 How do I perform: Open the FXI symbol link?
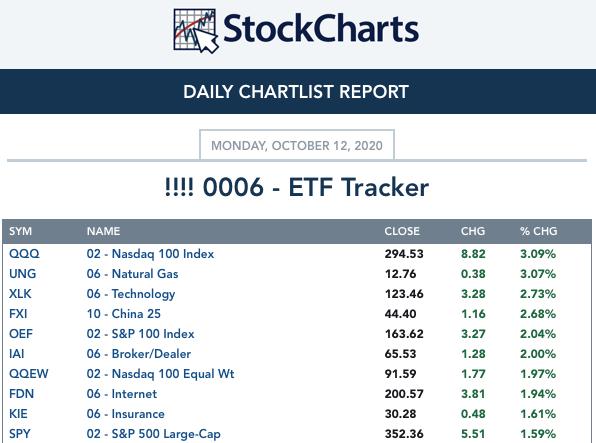pyautogui.click(x=18, y=314)
